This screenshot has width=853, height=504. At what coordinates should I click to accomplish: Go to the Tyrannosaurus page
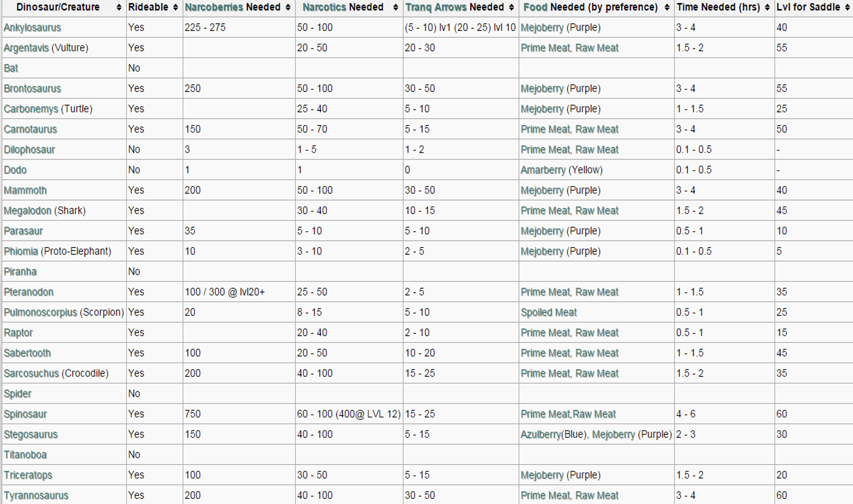point(36,495)
